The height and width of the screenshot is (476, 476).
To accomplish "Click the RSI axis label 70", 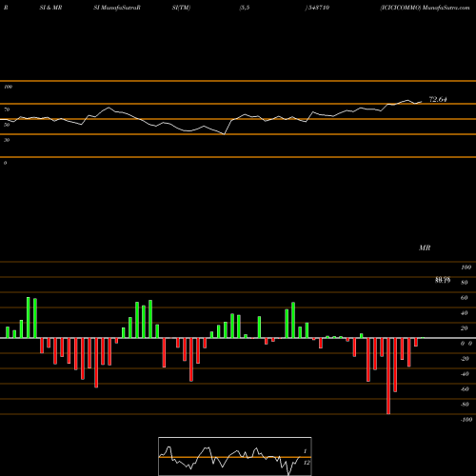I will pyautogui.click(x=7, y=109).
